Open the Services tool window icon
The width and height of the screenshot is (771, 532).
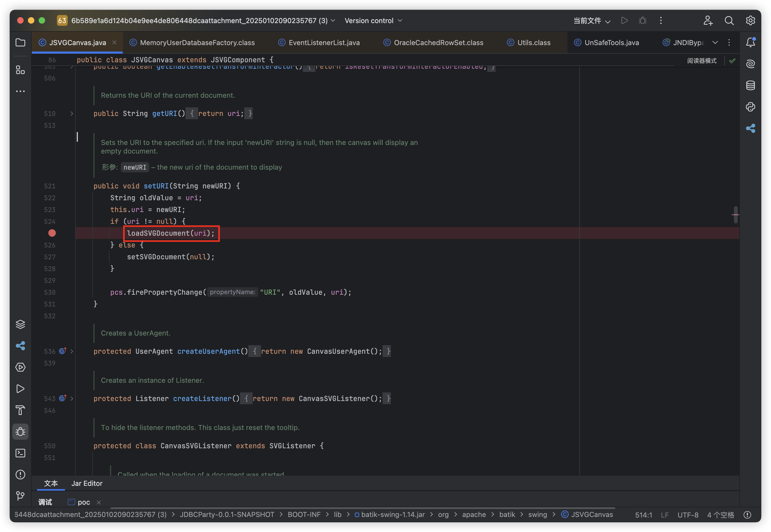pos(20,367)
